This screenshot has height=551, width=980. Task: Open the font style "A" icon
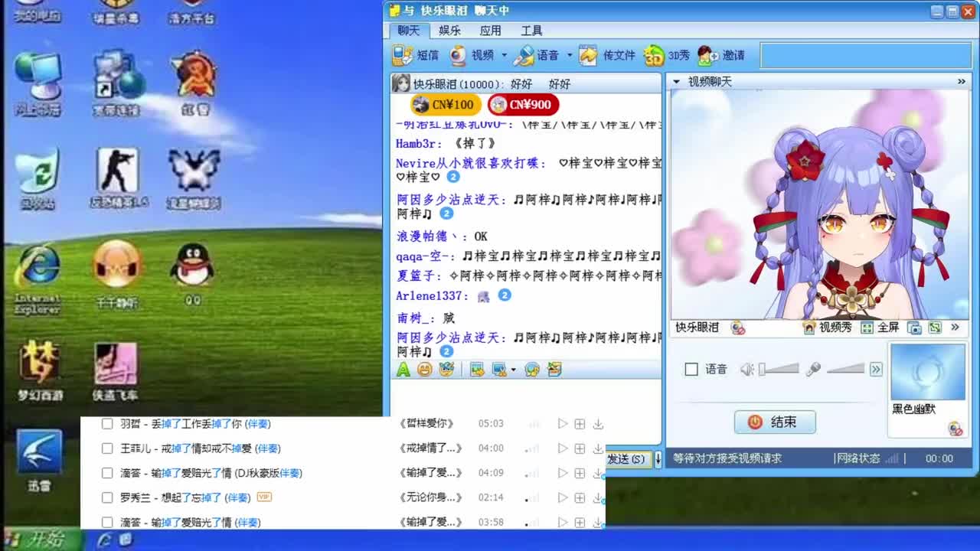coord(403,370)
